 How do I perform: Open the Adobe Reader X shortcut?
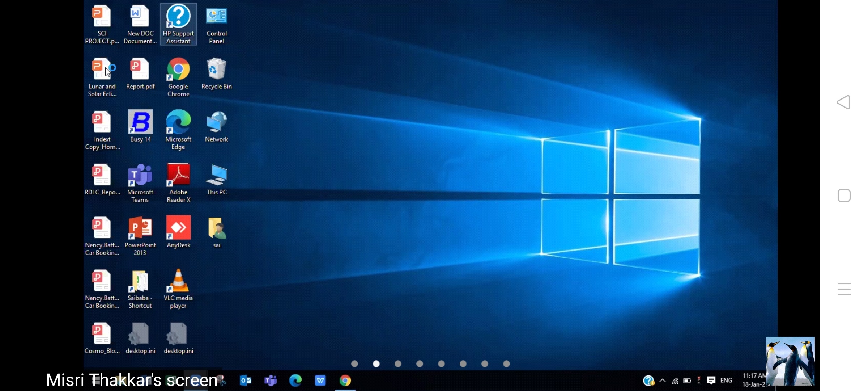tap(178, 183)
